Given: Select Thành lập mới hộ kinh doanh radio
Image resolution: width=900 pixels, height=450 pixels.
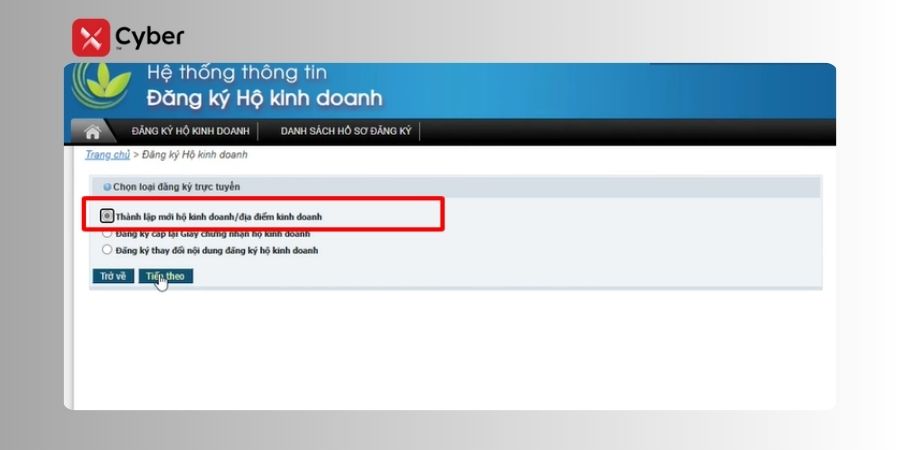Looking at the screenshot, I should tap(107, 216).
